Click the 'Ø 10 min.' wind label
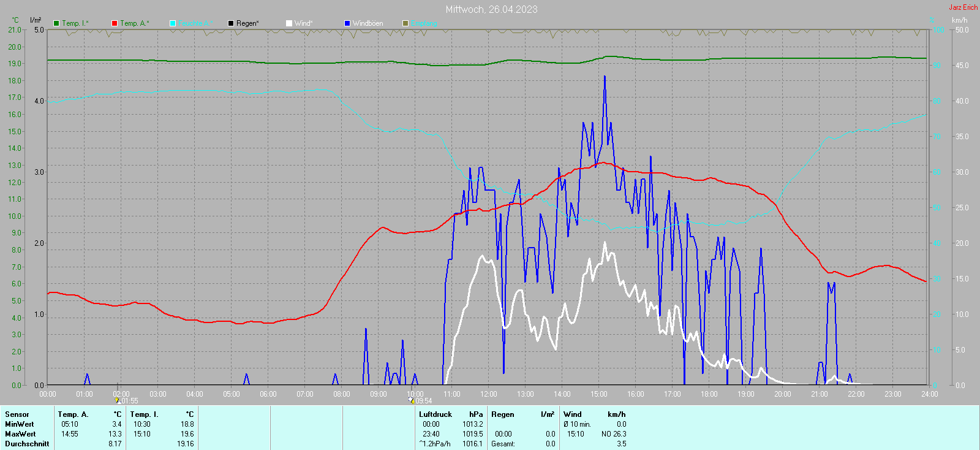980x450 pixels. 578,424
